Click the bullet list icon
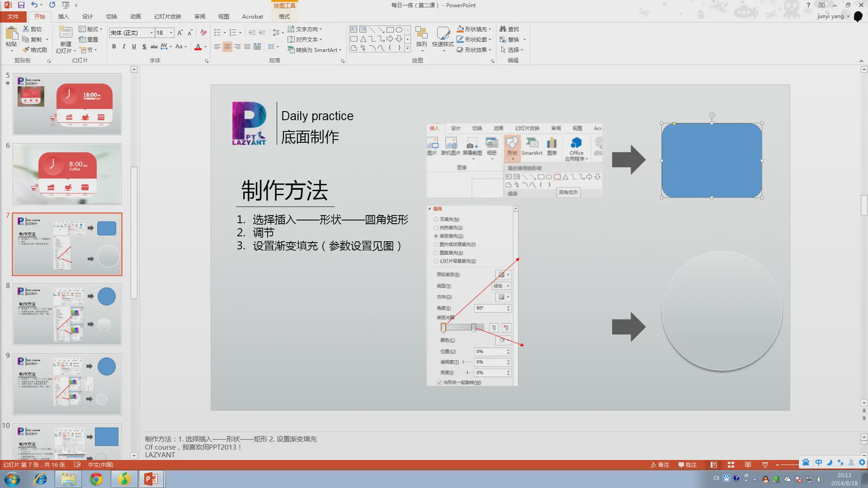This screenshot has width=868, height=488. click(x=217, y=33)
